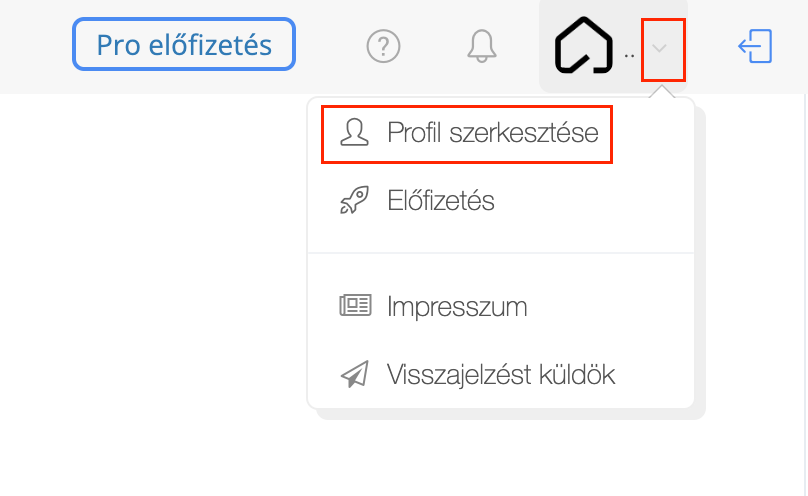This screenshot has width=808, height=496.
Task: Open the help question mark icon
Action: [x=383, y=46]
